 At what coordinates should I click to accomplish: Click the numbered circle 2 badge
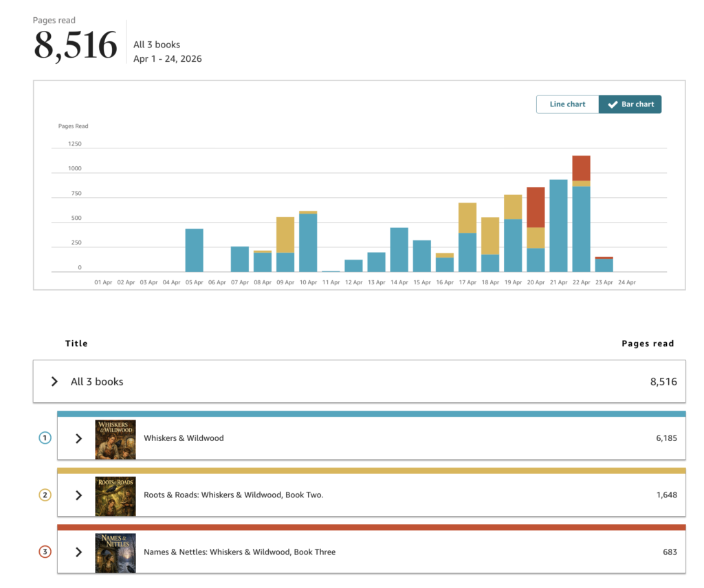click(x=45, y=495)
